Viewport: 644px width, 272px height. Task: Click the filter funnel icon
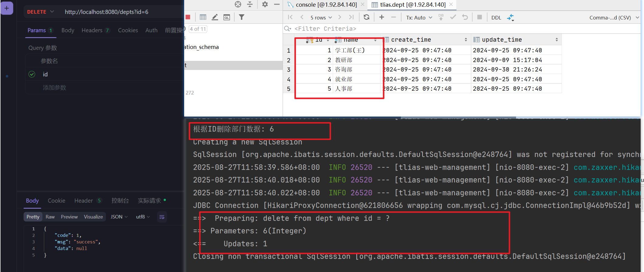(x=242, y=17)
